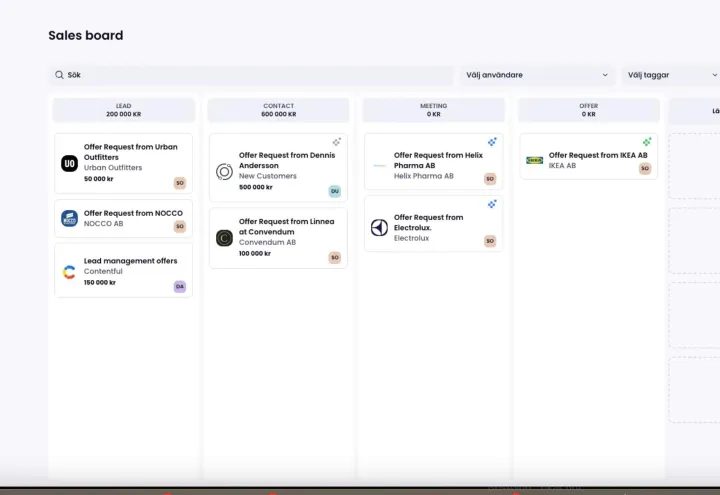Click into the Sök search field
This screenshot has width=720, height=495.
click(251, 75)
